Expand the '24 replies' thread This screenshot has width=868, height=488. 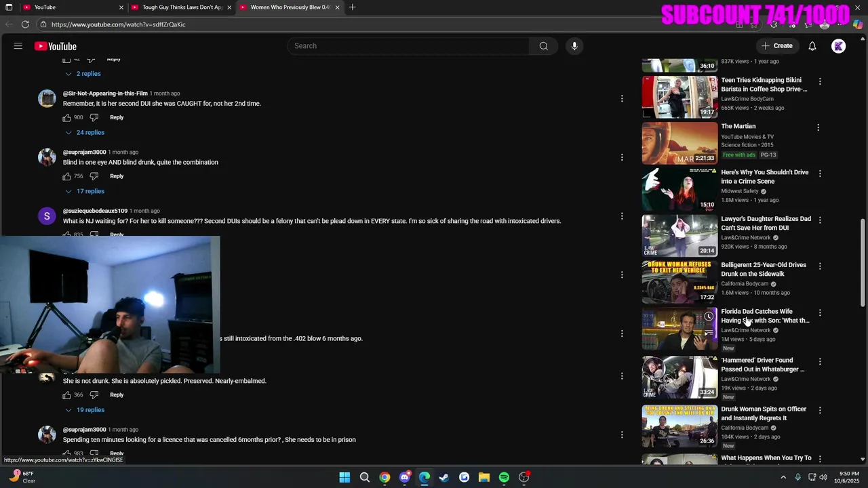[85, 133]
